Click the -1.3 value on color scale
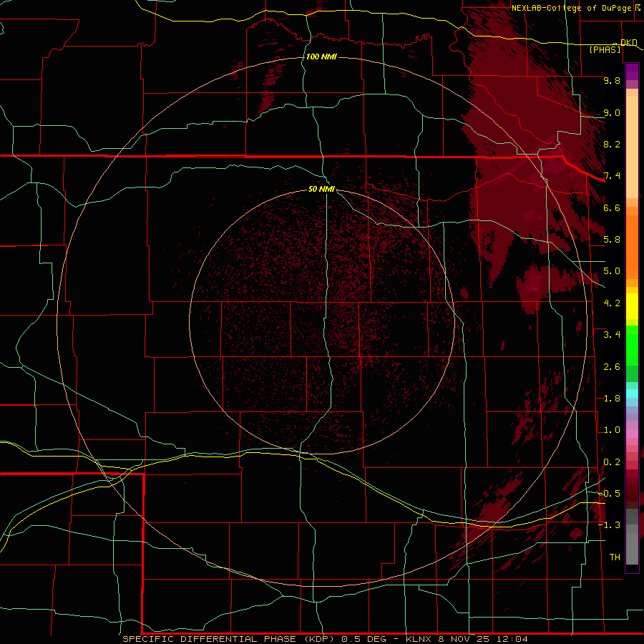The image size is (644, 644). click(x=610, y=525)
